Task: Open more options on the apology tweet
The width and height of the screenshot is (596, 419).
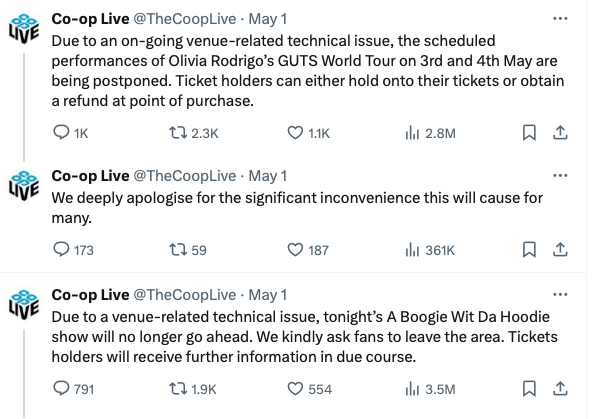Action: click(560, 175)
